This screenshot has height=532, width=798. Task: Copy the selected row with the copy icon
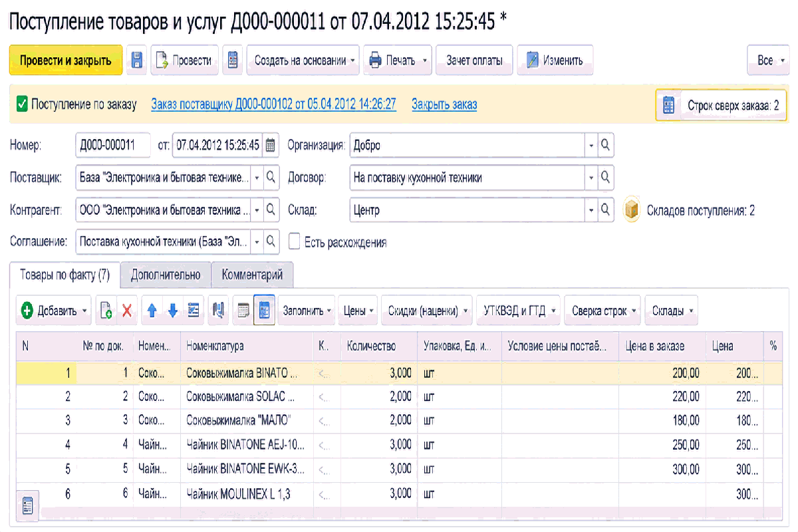[106, 311]
